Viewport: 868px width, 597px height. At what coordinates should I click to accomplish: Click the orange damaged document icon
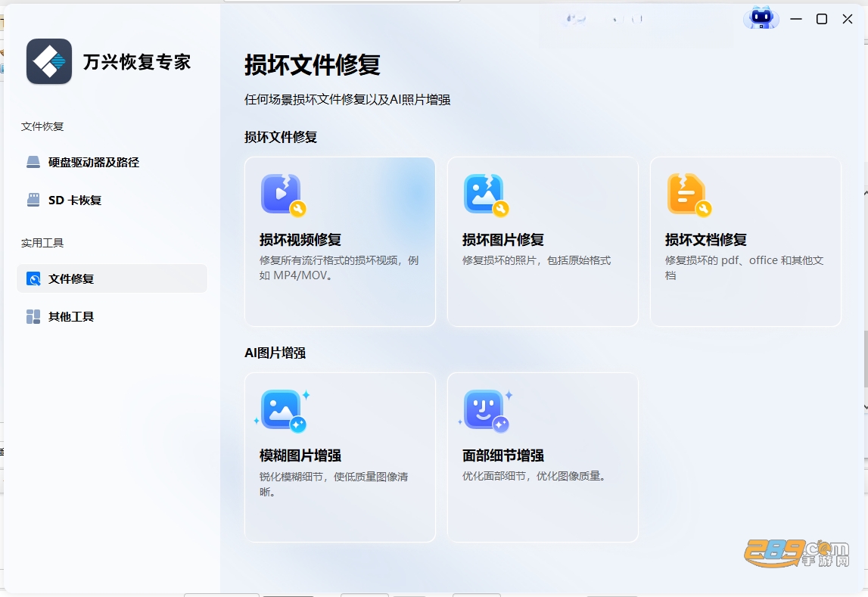[689, 195]
